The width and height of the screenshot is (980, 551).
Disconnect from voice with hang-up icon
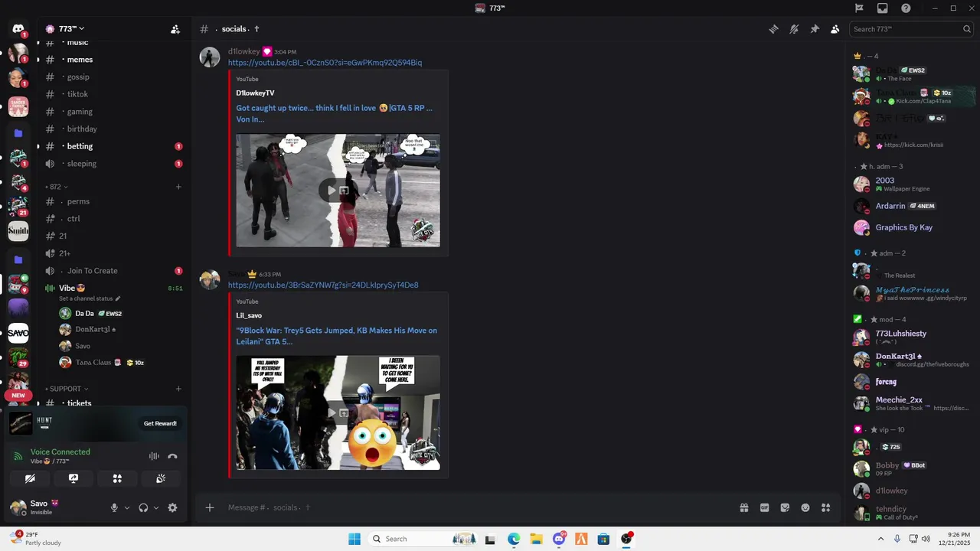pyautogui.click(x=172, y=456)
